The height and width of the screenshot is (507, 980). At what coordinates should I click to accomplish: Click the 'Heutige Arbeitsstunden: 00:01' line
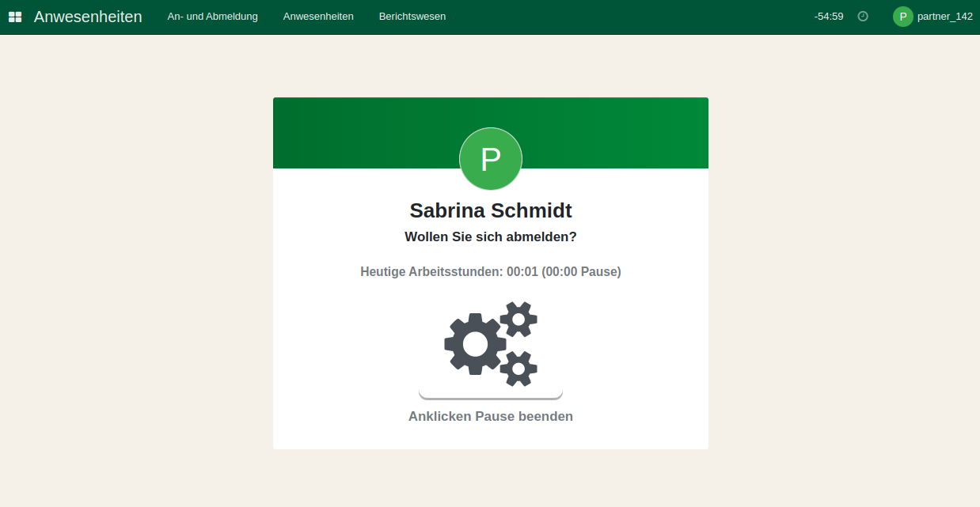pos(491,271)
